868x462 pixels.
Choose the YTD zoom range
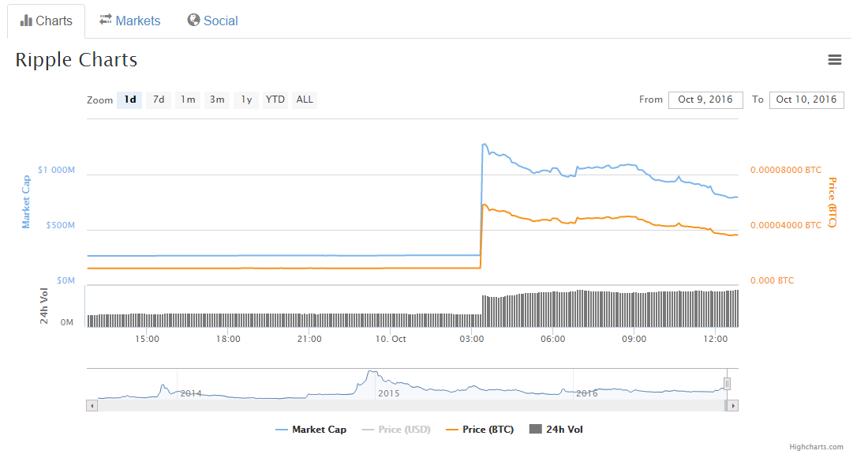point(275,100)
